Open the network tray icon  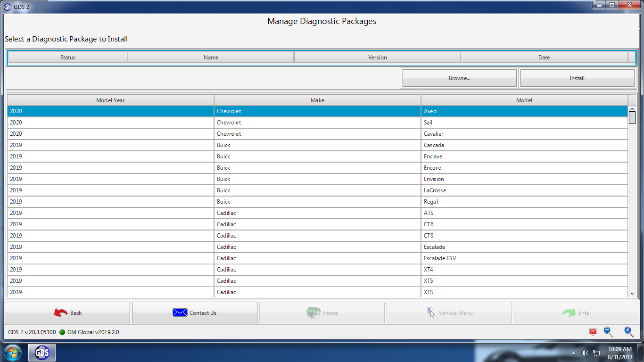pos(596,353)
